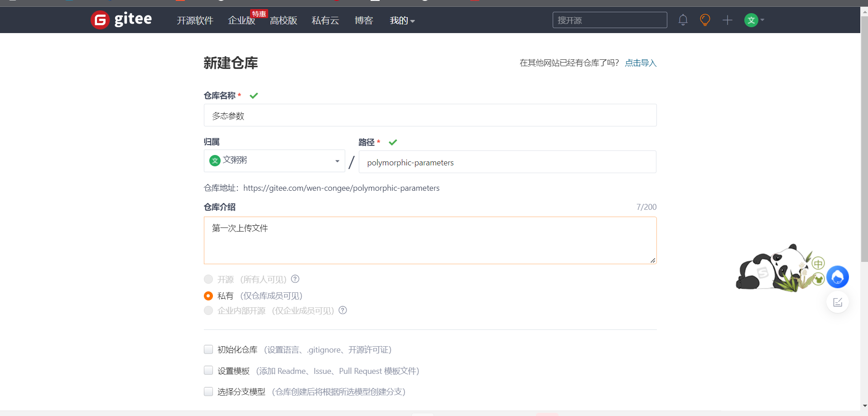The image size is (868, 416).
Task: Click the help icon beside 企业内部开源
Action: pyautogui.click(x=342, y=310)
